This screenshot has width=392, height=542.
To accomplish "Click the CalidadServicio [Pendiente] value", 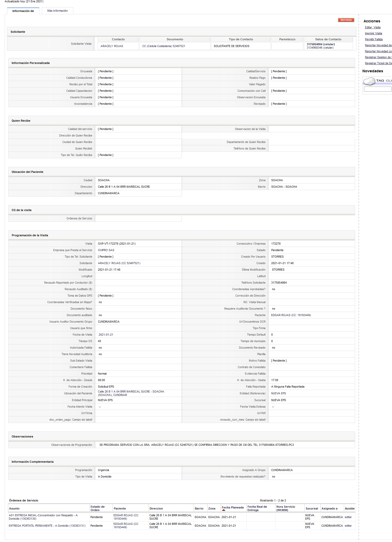I will click(279, 71).
